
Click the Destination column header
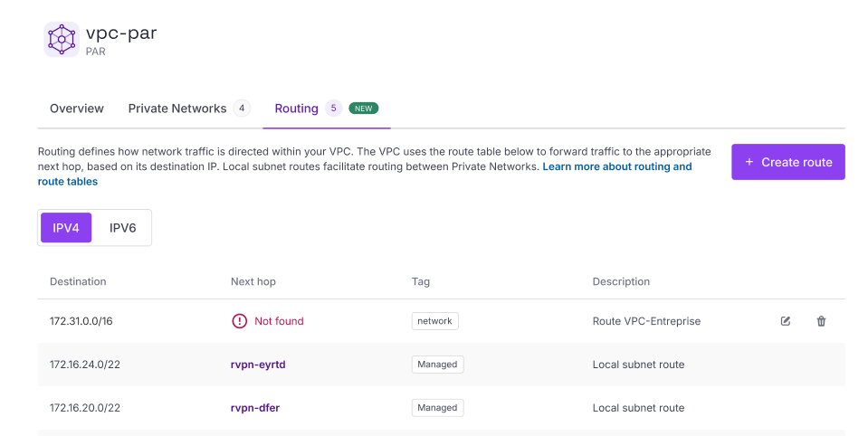(x=78, y=281)
